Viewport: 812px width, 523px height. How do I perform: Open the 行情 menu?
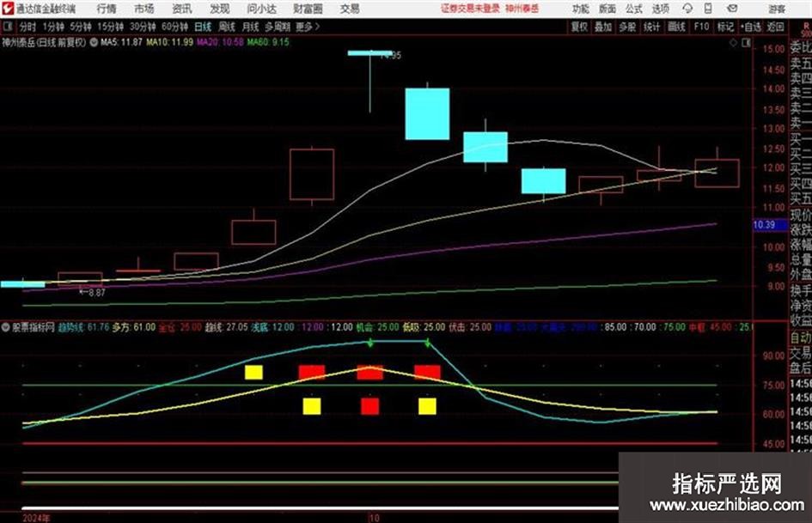tap(107, 9)
